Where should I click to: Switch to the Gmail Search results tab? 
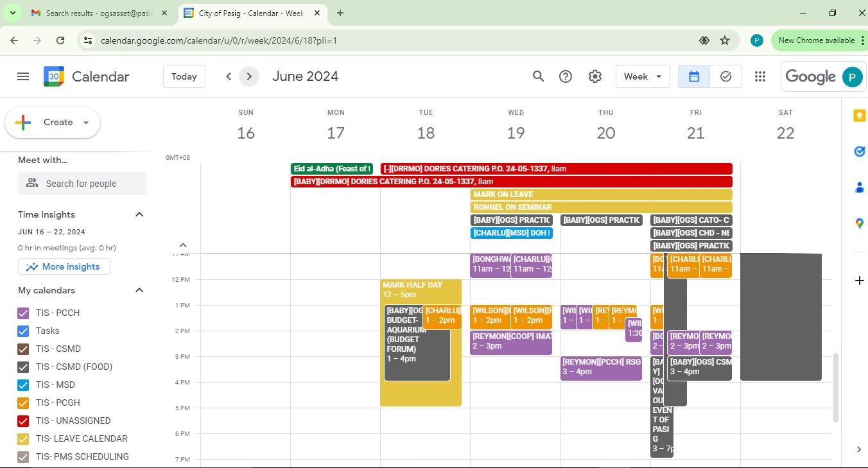(100, 13)
